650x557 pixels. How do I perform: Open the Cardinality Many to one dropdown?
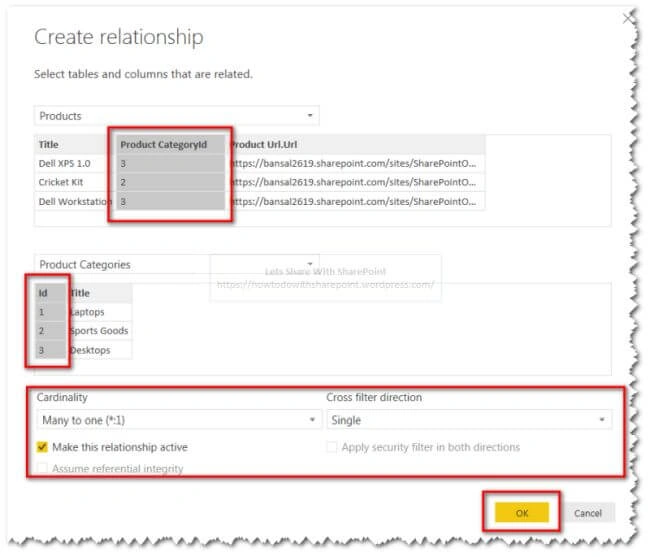(x=179, y=420)
